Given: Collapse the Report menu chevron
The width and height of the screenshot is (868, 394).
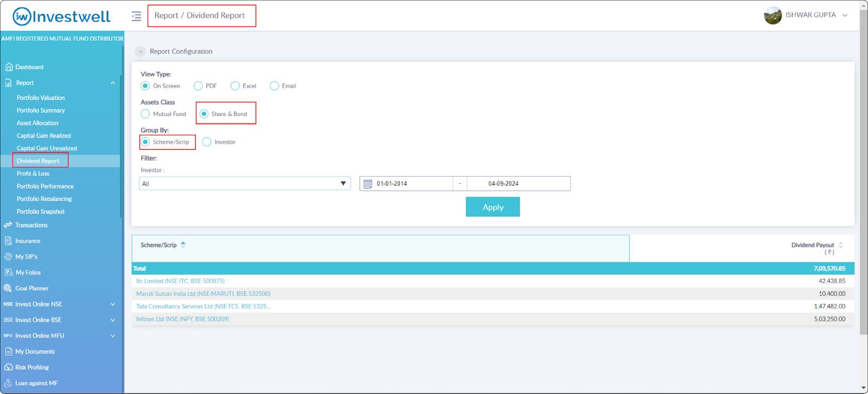Looking at the screenshot, I should coord(113,83).
